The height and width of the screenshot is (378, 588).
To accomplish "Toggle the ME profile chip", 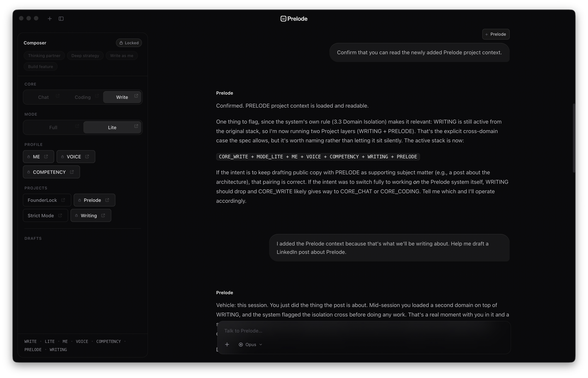I will point(38,157).
